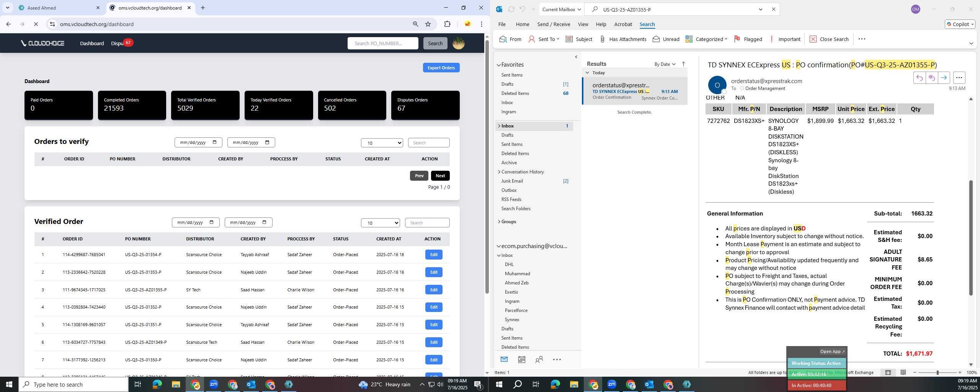Open Disputes link in CloudChoice nav
This screenshot has height=392, width=980.
tap(117, 43)
